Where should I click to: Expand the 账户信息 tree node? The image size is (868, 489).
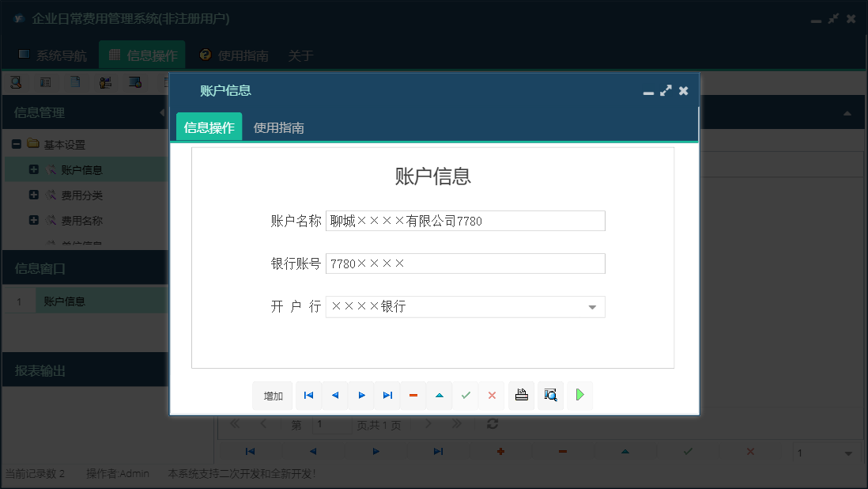(32, 169)
